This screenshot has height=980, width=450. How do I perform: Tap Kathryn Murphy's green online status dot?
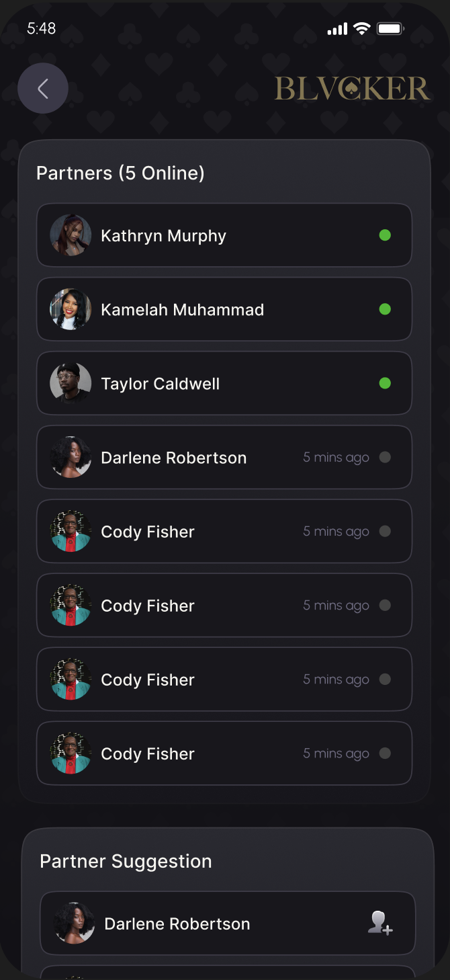[x=385, y=235]
